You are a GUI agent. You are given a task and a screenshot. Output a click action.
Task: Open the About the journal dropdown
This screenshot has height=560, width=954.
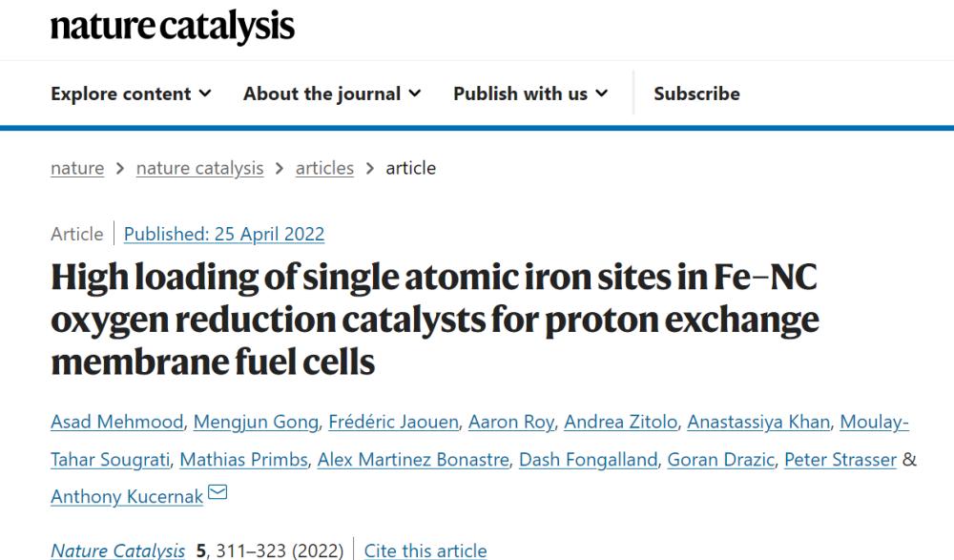click(332, 93)
